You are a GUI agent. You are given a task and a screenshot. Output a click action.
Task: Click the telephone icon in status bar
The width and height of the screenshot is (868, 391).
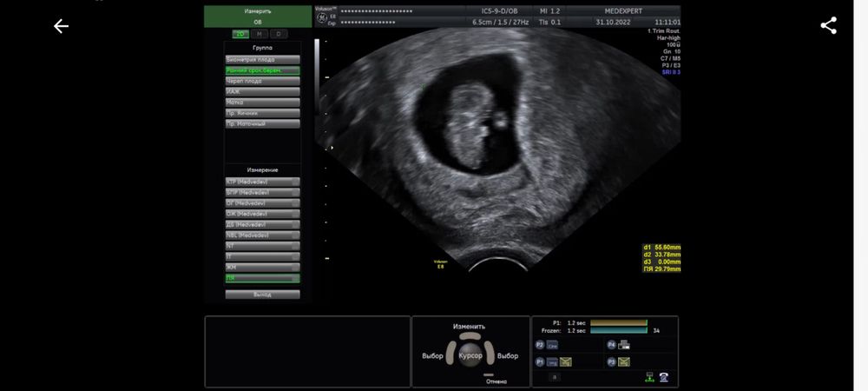point(664,376)
